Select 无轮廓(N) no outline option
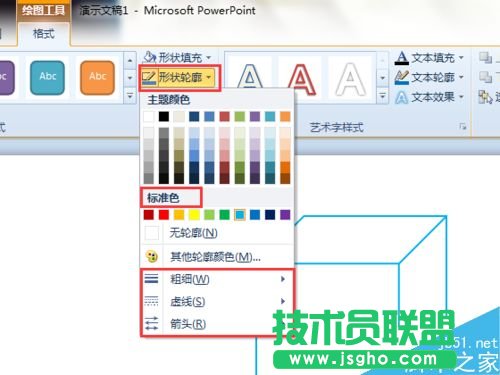This screenshot has height=375, width=500. tap(217, 233)
